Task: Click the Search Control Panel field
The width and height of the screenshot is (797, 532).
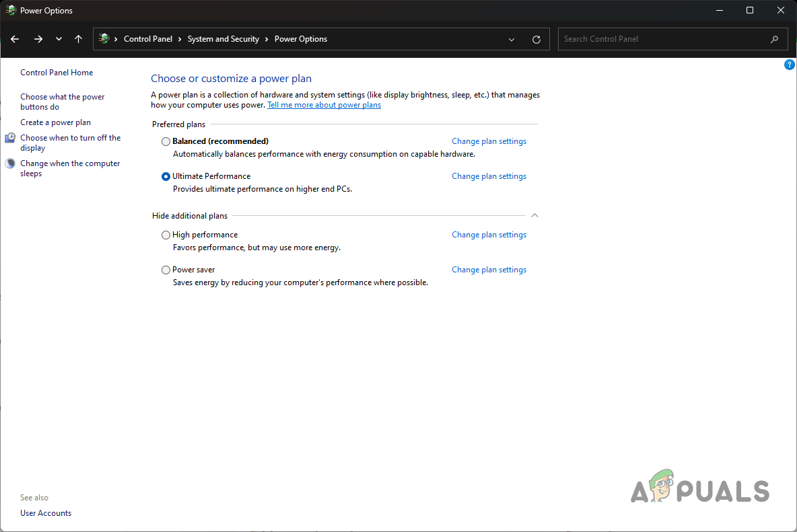Action: 672,39
